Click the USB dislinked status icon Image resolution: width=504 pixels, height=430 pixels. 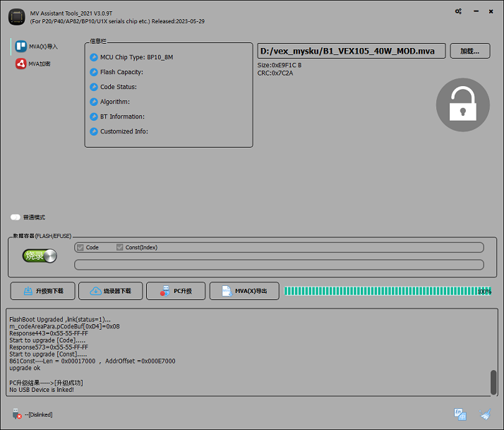pos(17,414)
